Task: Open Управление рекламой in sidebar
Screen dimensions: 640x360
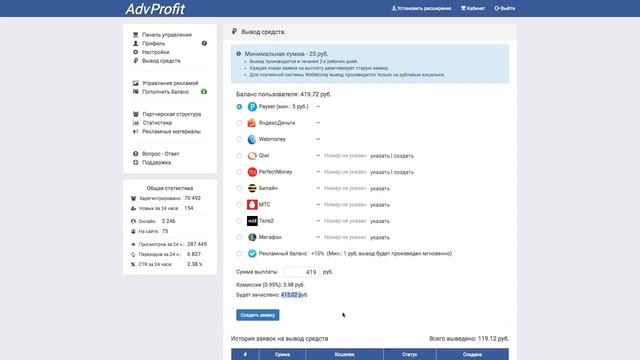Action: (170, 83)
